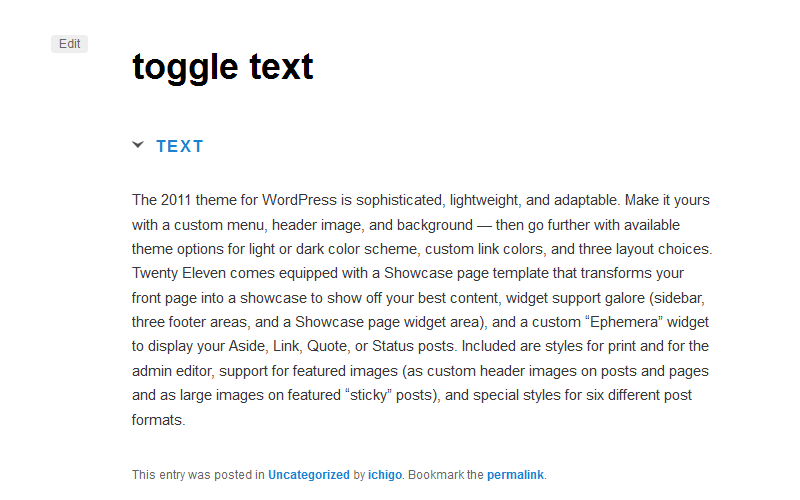Viewport: 800px width, 500px height.
Task: Click the Edit button
Action: 69,44
